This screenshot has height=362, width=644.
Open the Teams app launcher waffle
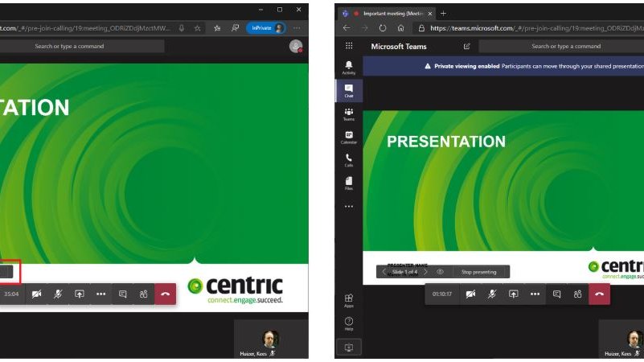tap(349, 46)
